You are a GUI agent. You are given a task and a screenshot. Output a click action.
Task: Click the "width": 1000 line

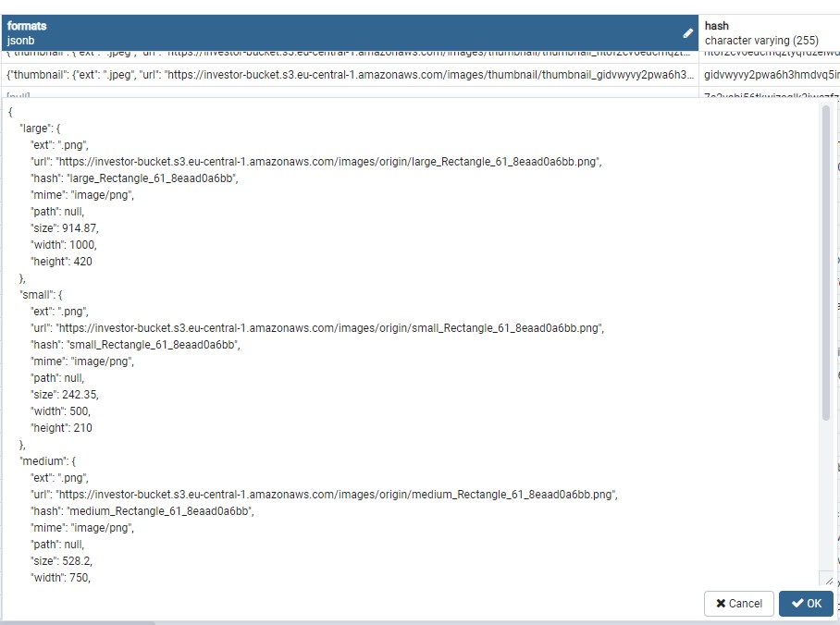64,245
